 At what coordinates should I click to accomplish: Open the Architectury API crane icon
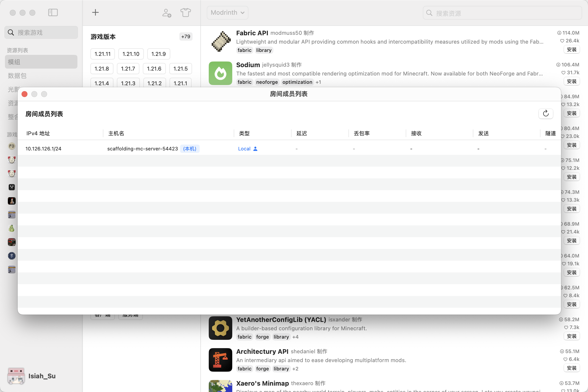coord(220,360)
